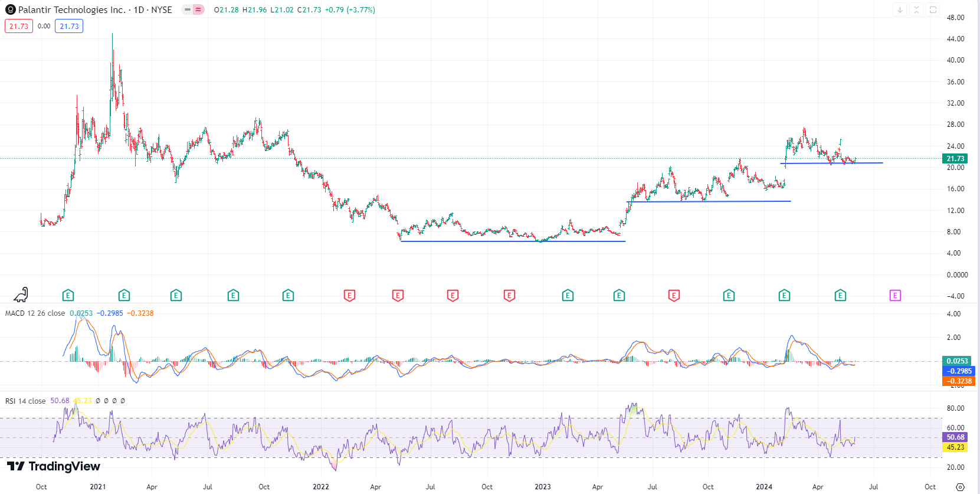Open the May 2024 earnings marker

pos(840,295)
